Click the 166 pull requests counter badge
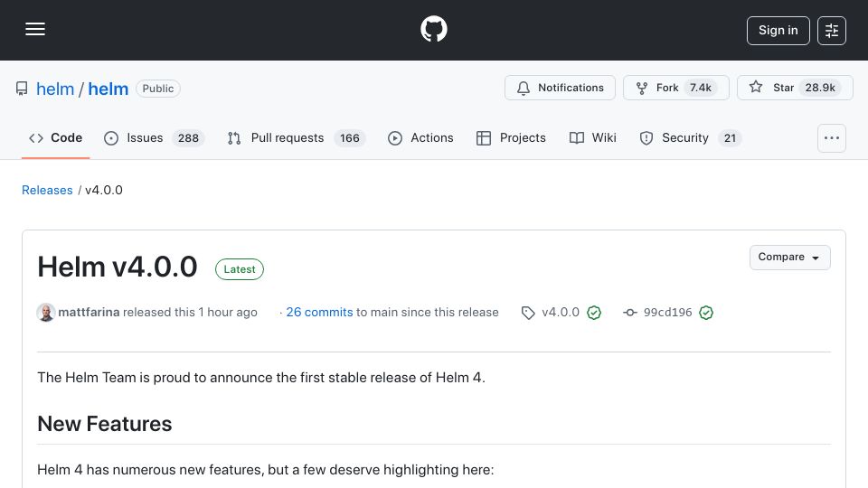This screenshot has height=488, width=868. [x=349, y=138]
